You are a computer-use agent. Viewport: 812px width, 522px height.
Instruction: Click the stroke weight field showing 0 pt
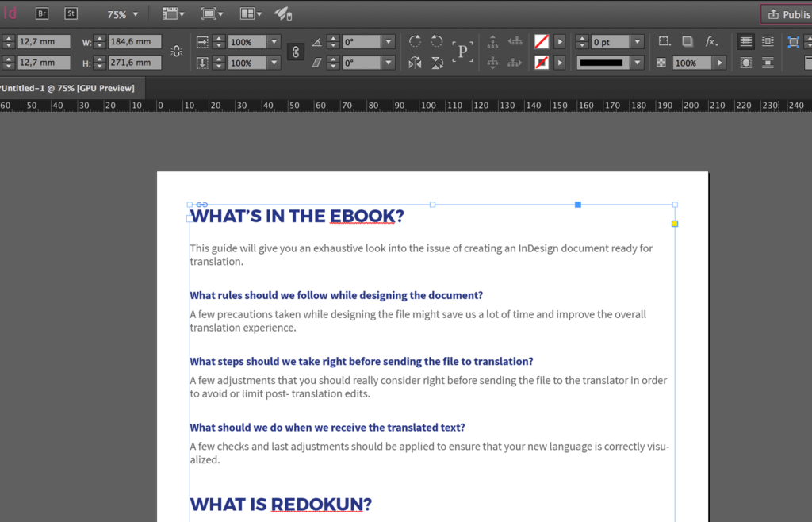tap(611, 42)
